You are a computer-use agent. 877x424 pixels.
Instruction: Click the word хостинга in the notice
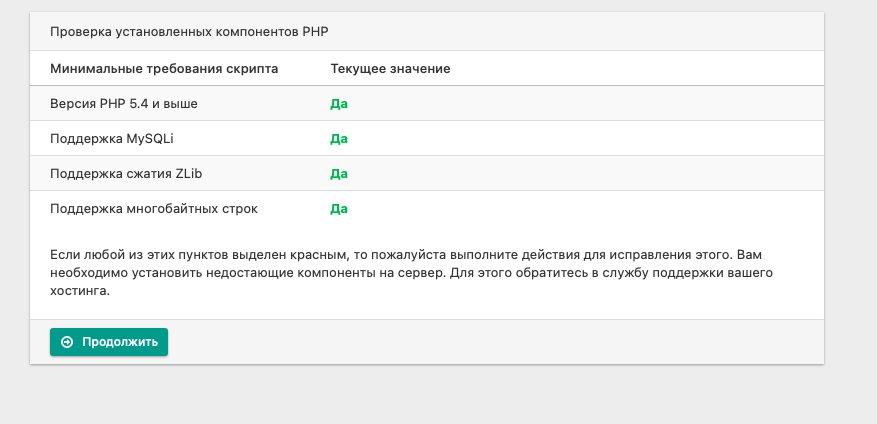pyautogui.click(x=79, y=292)
